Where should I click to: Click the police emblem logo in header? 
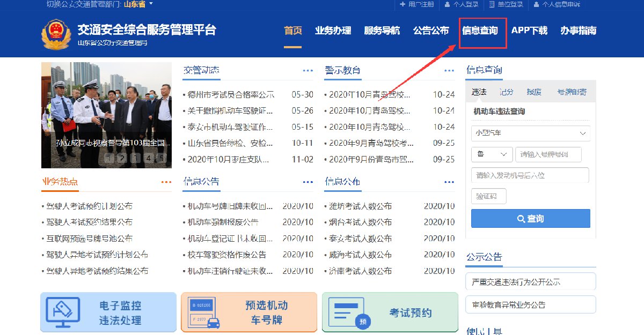[56, 34]
